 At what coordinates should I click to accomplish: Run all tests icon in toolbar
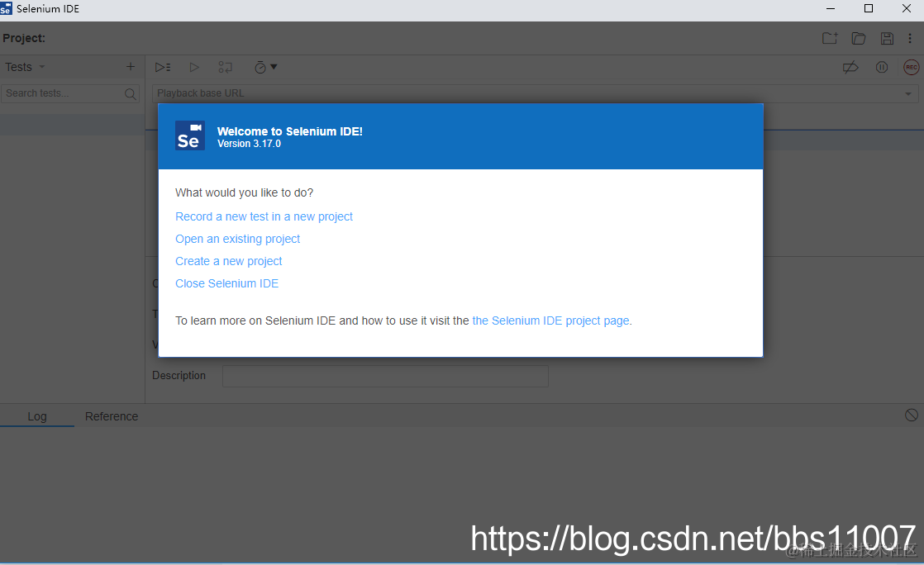coord(163,68)
